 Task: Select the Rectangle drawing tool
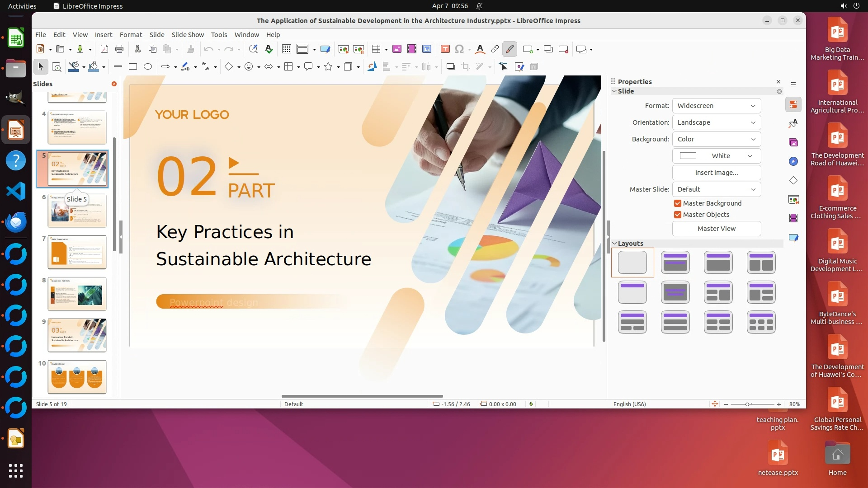[133, 67]
